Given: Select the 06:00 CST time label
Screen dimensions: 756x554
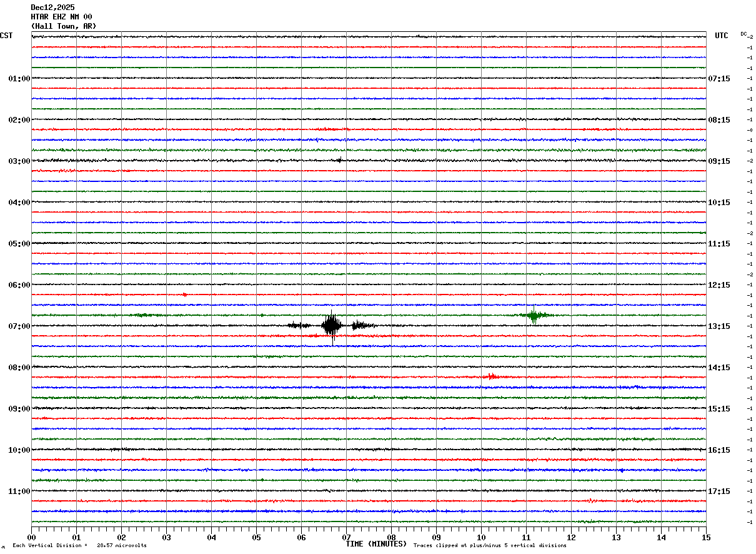Looking at the screenshot, I should [x=19, y=285].
